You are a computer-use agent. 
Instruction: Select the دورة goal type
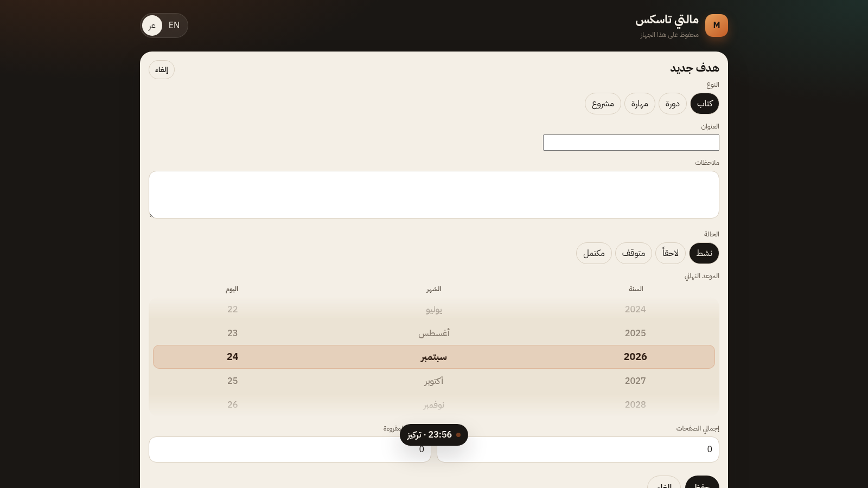tap(673, 104)
